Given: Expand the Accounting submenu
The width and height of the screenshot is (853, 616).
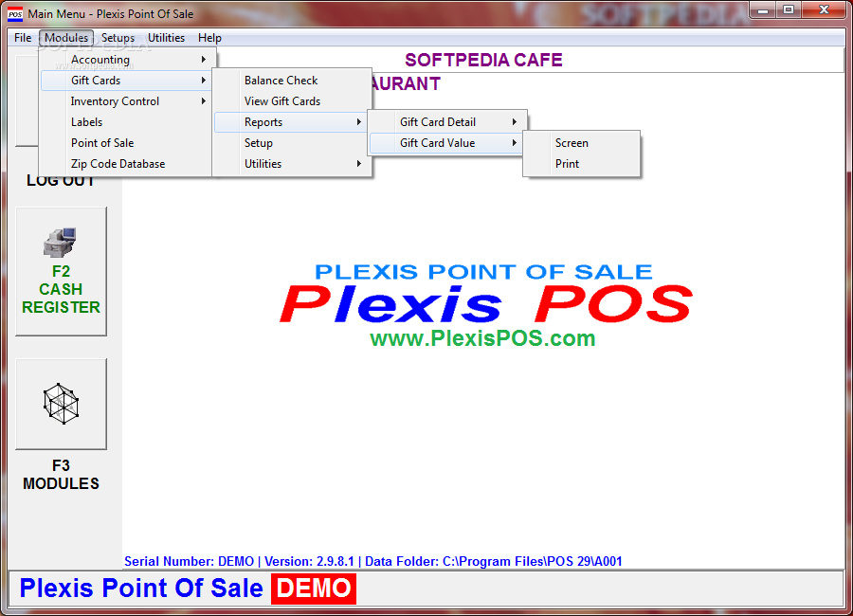Looking at the screenshot, I should click(126, 60).
